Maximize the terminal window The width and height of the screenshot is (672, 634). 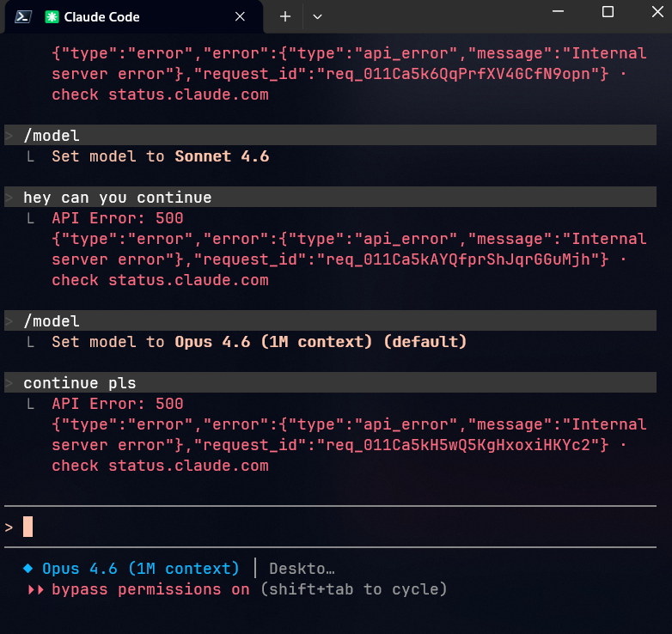[x=608, y=11]
